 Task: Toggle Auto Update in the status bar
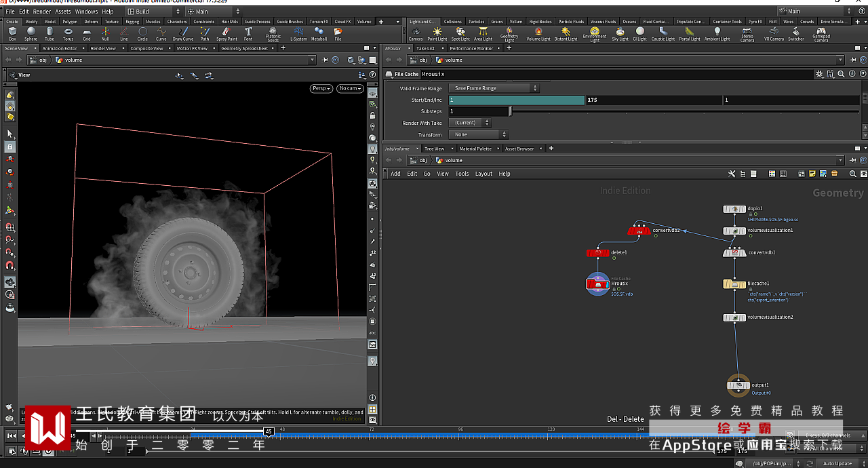837,463
